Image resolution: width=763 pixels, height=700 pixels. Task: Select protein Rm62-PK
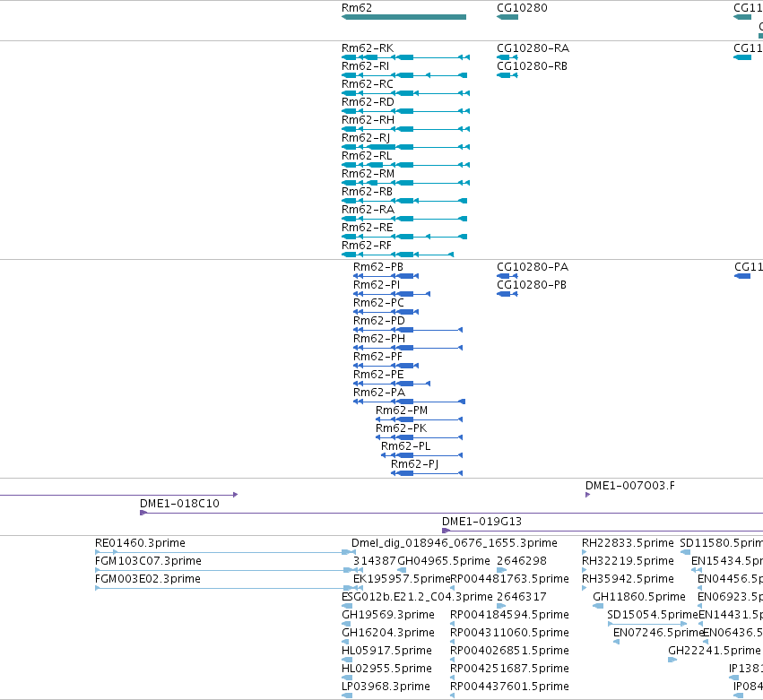(x=419, y=437)
